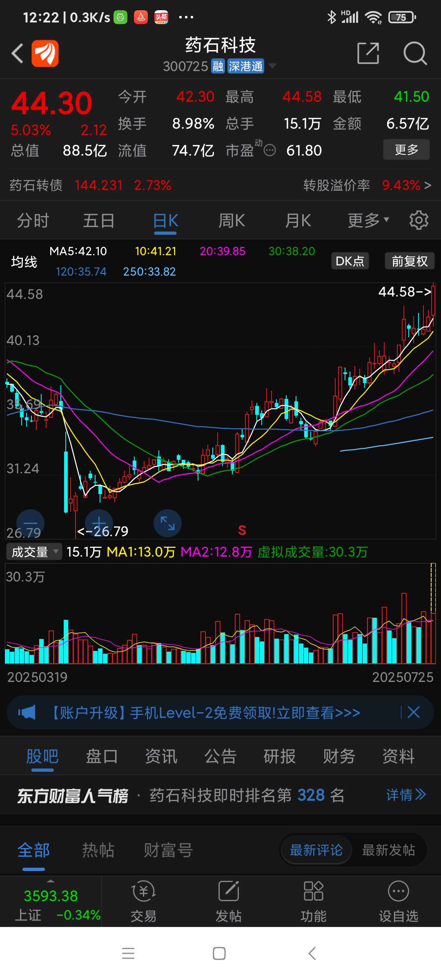Expand the stock title dropdown arrow
441x980 pixels.
click(272, 66)
